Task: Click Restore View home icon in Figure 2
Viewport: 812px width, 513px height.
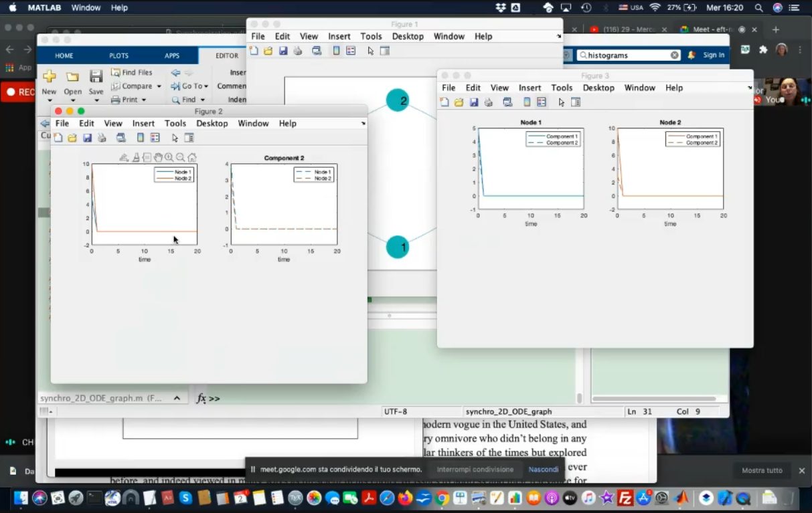Action: tap(192, 158)
